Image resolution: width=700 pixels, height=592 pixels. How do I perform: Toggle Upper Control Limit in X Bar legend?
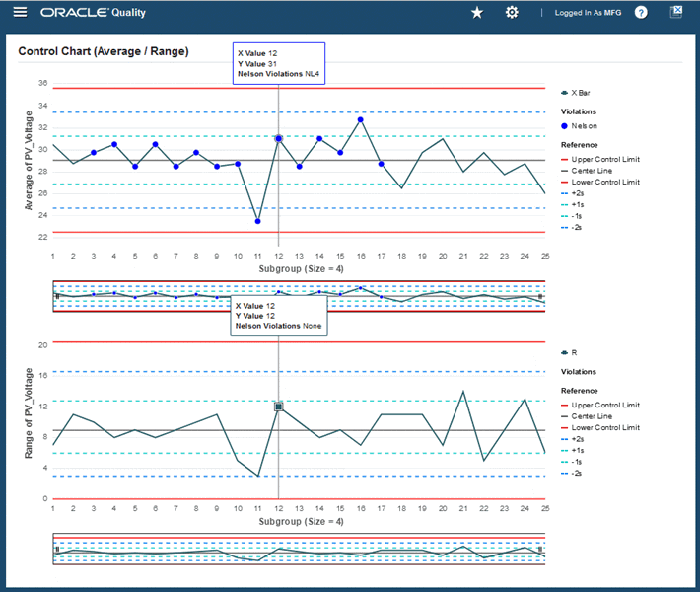click(x=600, y=159)
